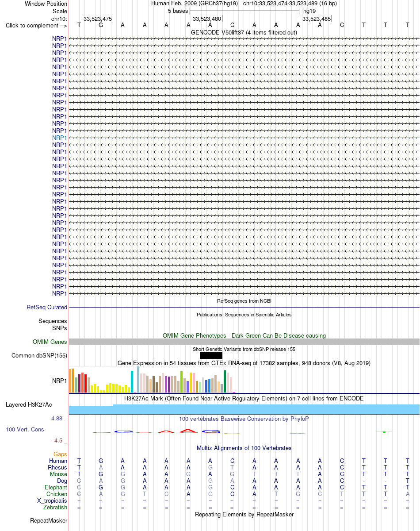Viewport: 420px width, 531px height.
Task: Click the Human alignment row label
Action: click(58, 461)
